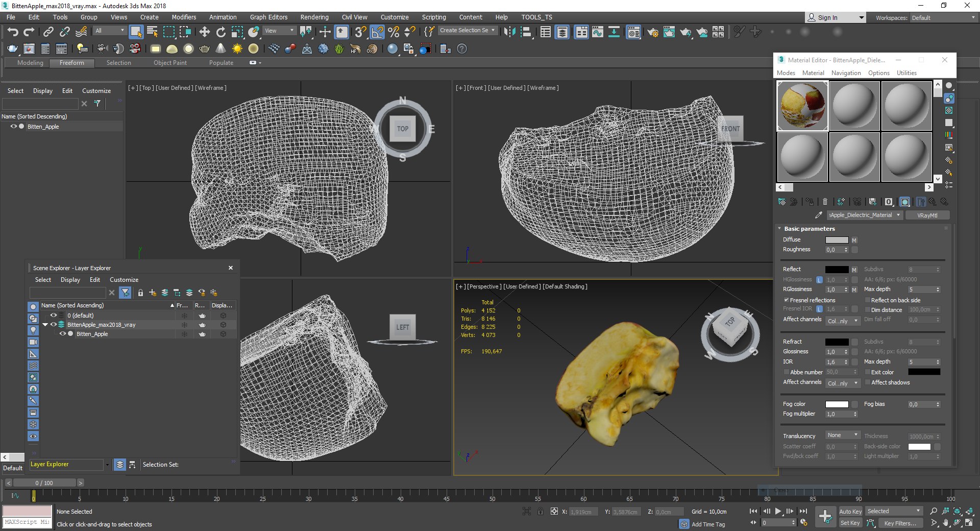Image resolution: width=980 pixels, height=531 pixels.
Task: Select the Select and Move tool
Action: pos(205,32)
